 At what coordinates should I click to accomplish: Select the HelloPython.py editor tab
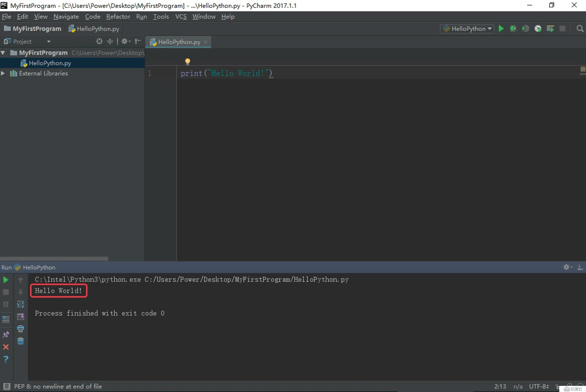coord(179,42)
